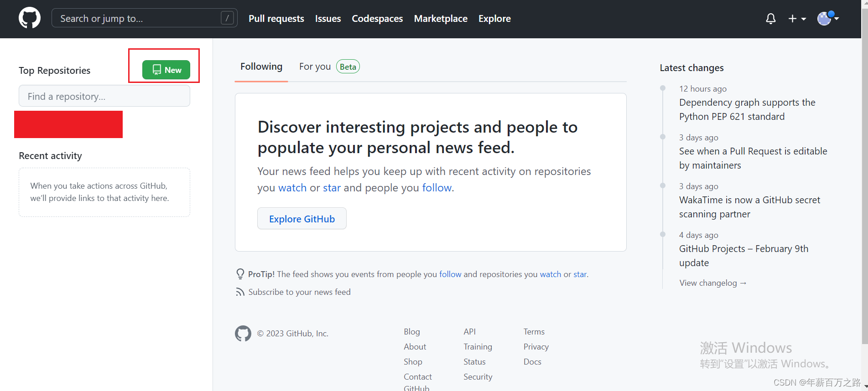Open the Training footer link
Viewport: 868px width, 391px height.
478,347
